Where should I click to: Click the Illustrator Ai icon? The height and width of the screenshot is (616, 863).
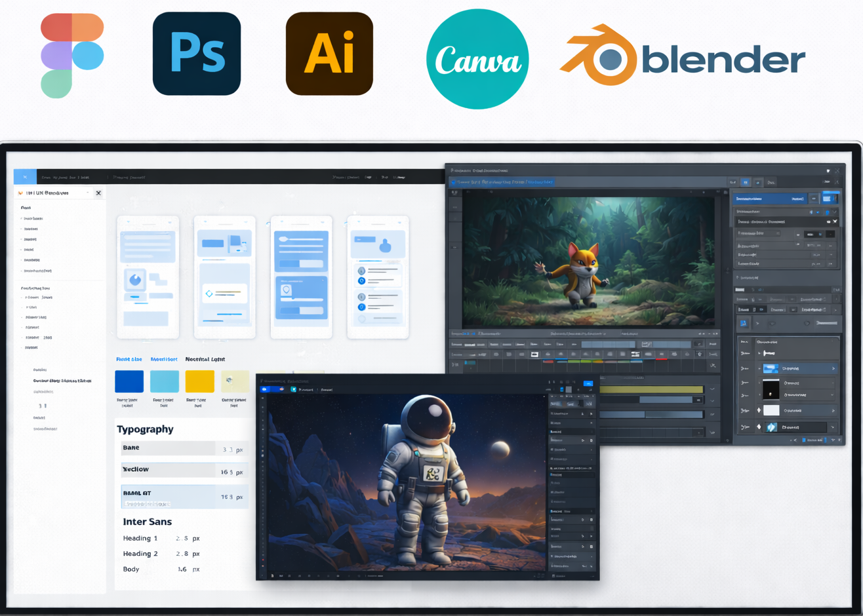(329, 54)
